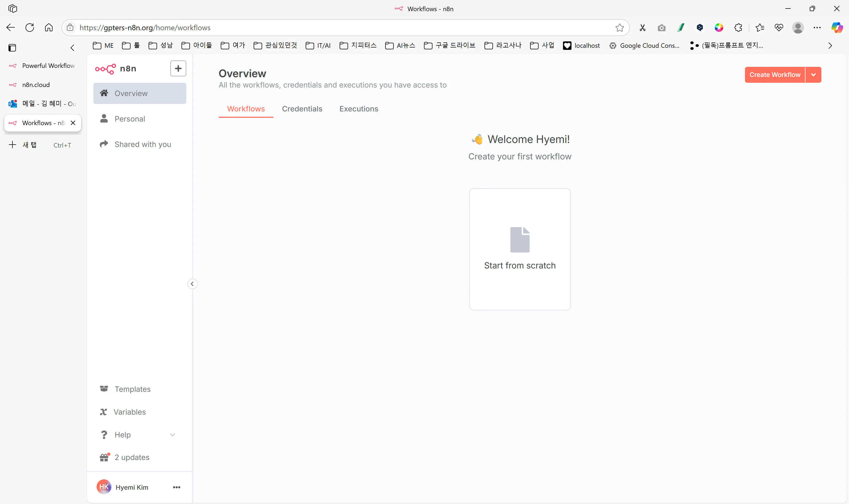Open the Variables page
This screenshot has height=504, width=849.
[x=129, y=412]
